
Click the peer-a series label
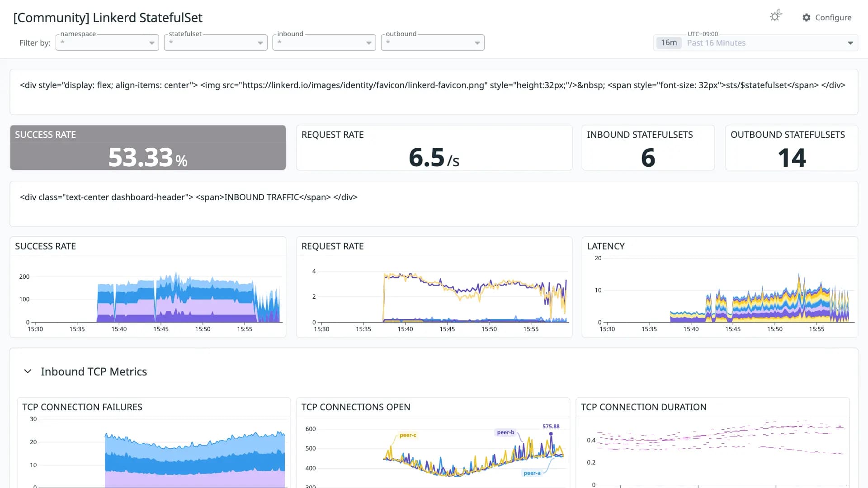point(532,473)
